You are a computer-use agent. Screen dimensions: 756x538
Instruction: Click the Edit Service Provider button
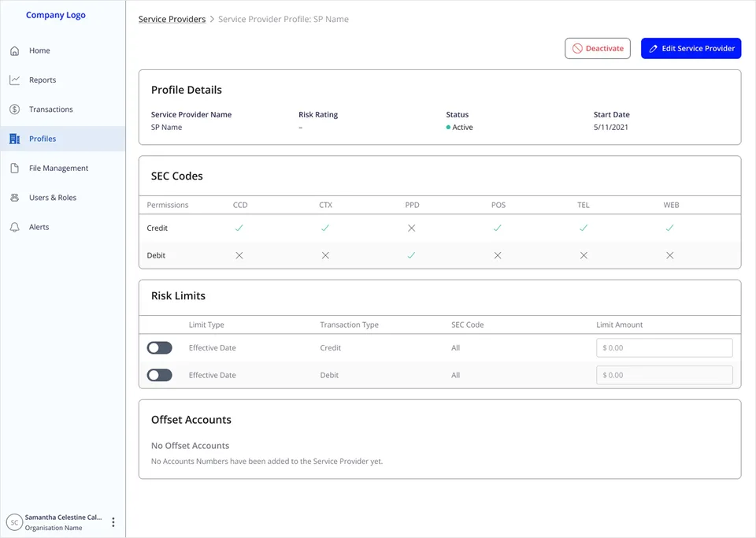pos(691,49)
